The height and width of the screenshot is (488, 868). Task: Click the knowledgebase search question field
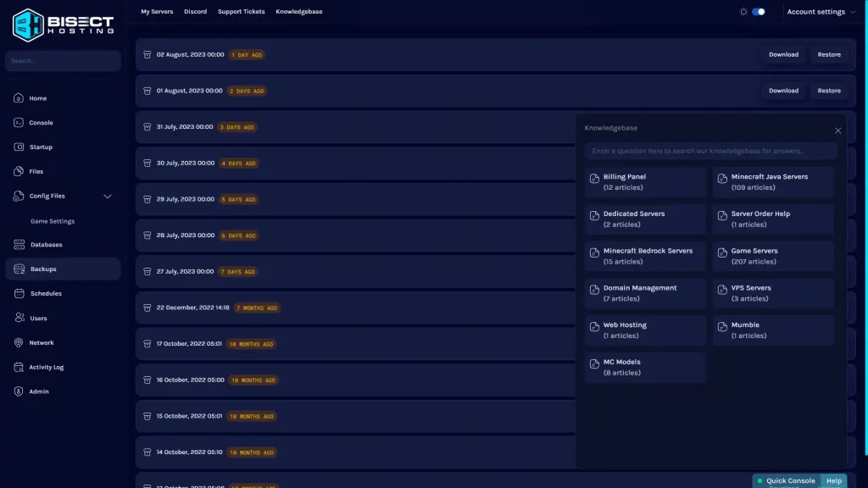pos(710,151)
